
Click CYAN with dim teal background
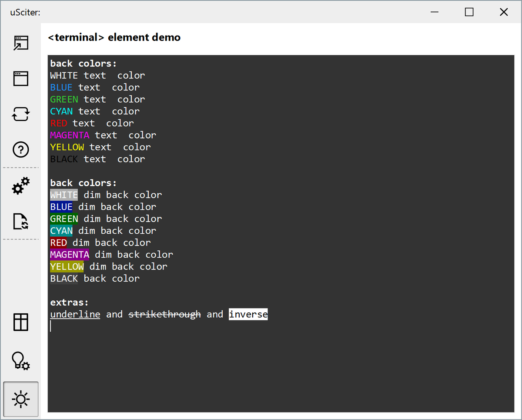(x=61, y=231)
